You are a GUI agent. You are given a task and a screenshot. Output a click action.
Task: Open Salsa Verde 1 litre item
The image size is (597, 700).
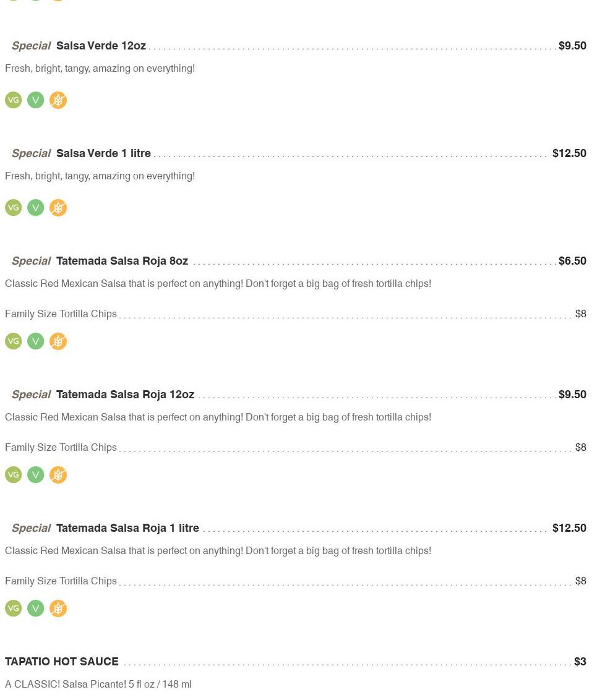[x=103, y=153]
